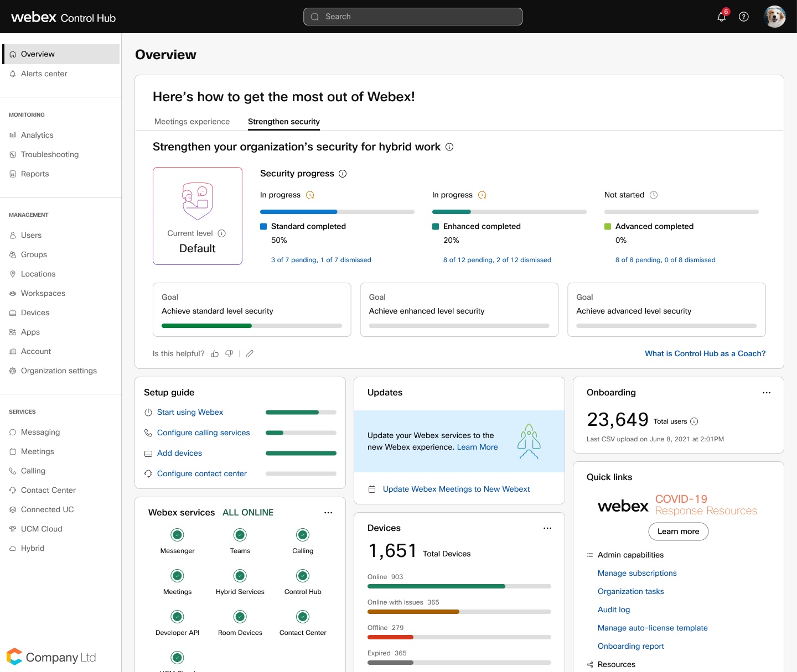The height and width of the screenshot is (672, 797).
Task: Click the help question mark icon
Action: (744, 17)
